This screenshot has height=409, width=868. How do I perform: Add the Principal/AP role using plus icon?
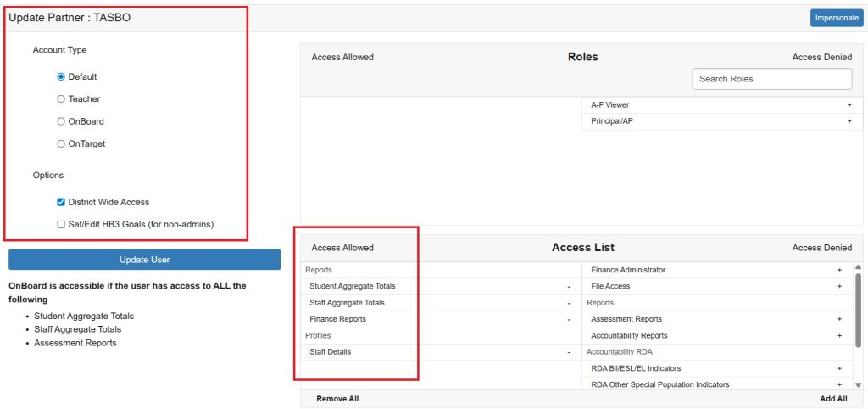click(x=849, y=121)
